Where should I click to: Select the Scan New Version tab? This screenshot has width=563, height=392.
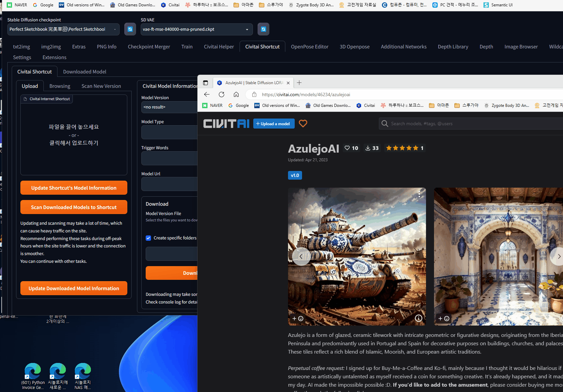pyautogui.click(x=101, y=86)
